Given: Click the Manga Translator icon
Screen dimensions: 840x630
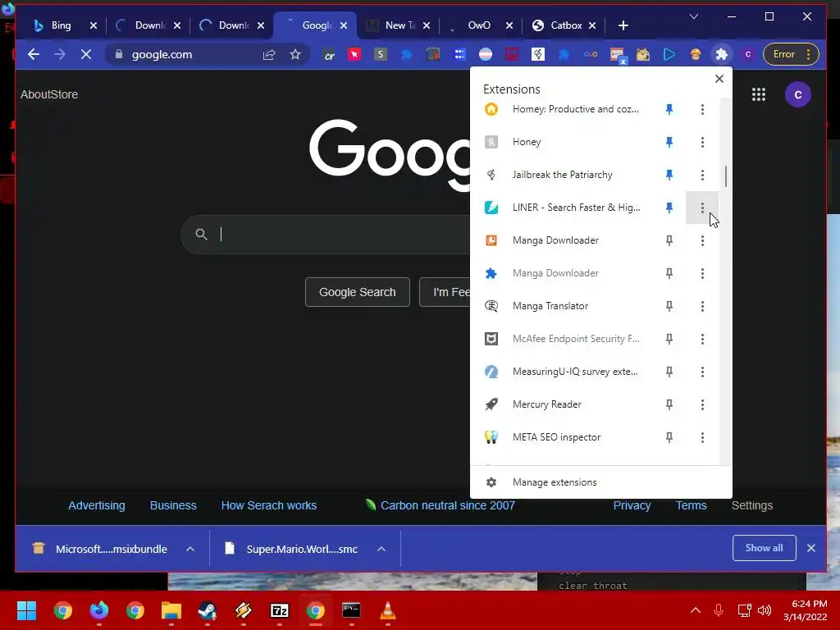Looking at the screenshot, I should [491, 306].
